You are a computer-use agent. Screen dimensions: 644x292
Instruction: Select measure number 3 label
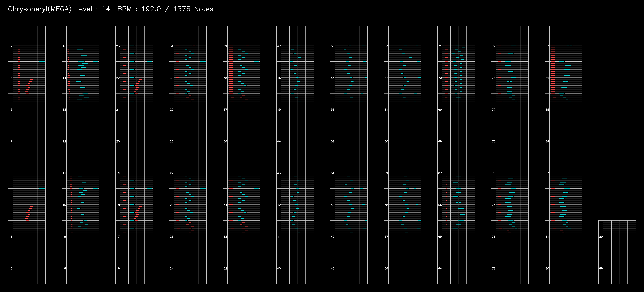point(11,173)
